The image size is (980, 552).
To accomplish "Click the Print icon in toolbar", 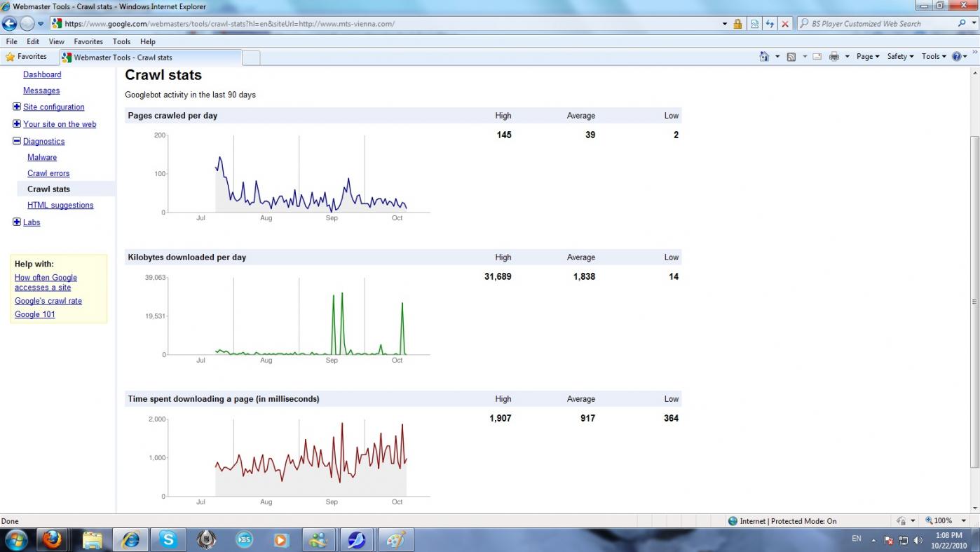I will click(x=833, y=57).
